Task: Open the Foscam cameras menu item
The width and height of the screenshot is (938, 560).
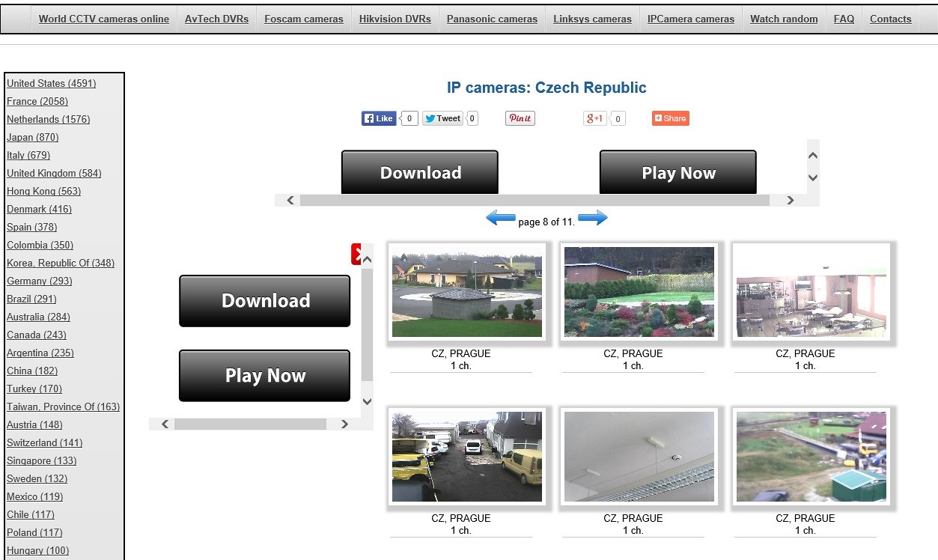Action: [304, 19]
